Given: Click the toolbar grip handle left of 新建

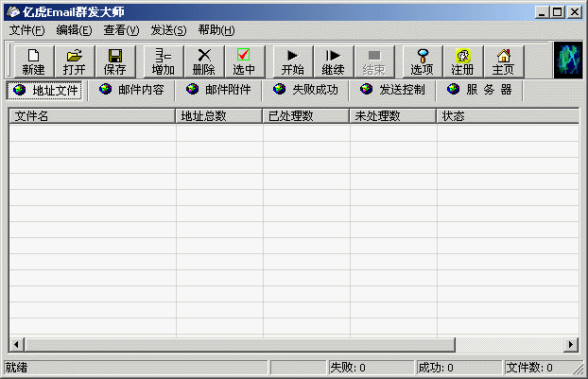Looking at the screenshot, I should pos(9,60).
